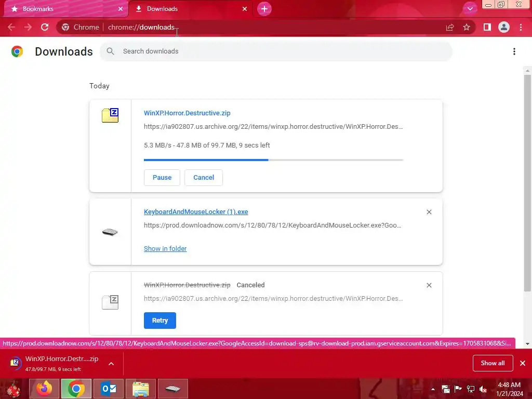Pause the WinXP.Horror.Destructive.zip download
The image size is (532, 399).
pyautogui.click(x=162, y=178)
